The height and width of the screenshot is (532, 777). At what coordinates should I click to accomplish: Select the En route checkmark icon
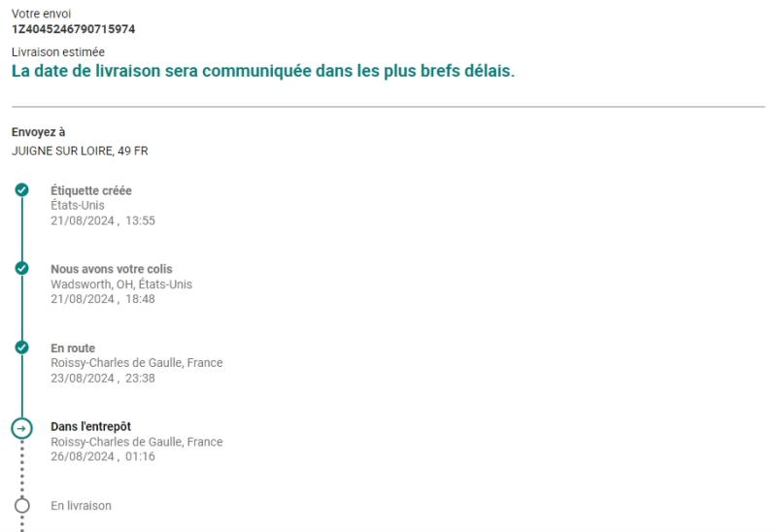pos(21,348)
